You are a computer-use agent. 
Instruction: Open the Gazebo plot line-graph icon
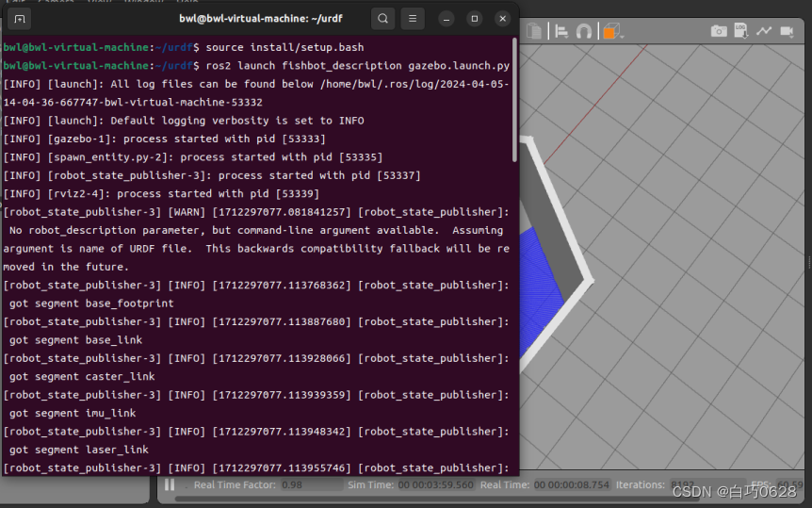coord(764,31)
